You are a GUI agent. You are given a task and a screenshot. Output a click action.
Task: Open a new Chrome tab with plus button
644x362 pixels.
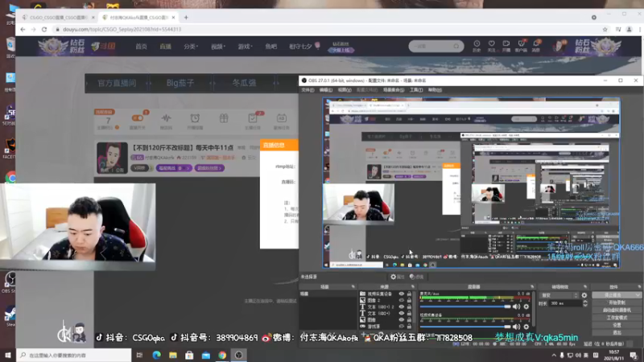click(186, 17)
